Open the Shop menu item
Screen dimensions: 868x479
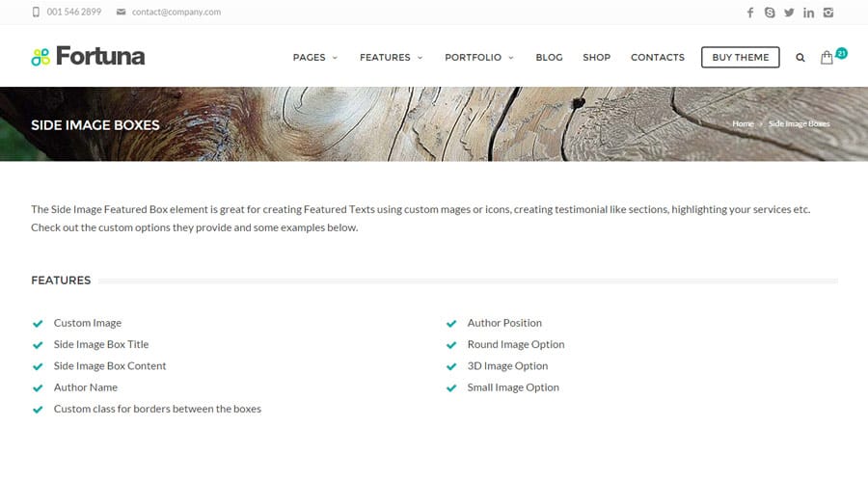[x=596, y=58]
